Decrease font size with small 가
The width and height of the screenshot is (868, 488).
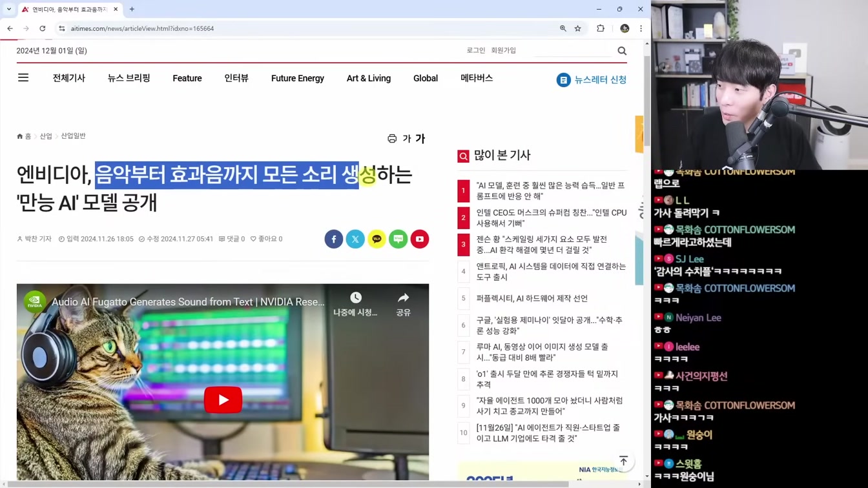(x=407, y=139)
